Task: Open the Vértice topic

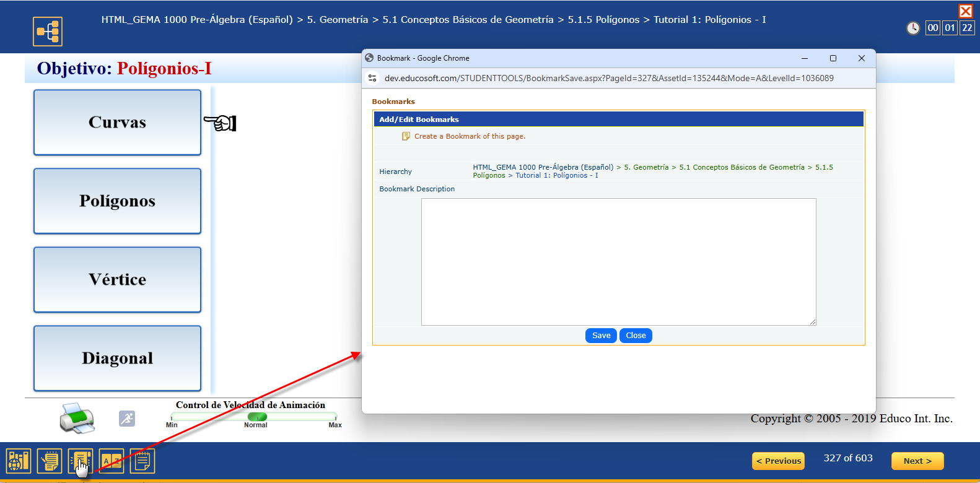Action: click(117, 280)
